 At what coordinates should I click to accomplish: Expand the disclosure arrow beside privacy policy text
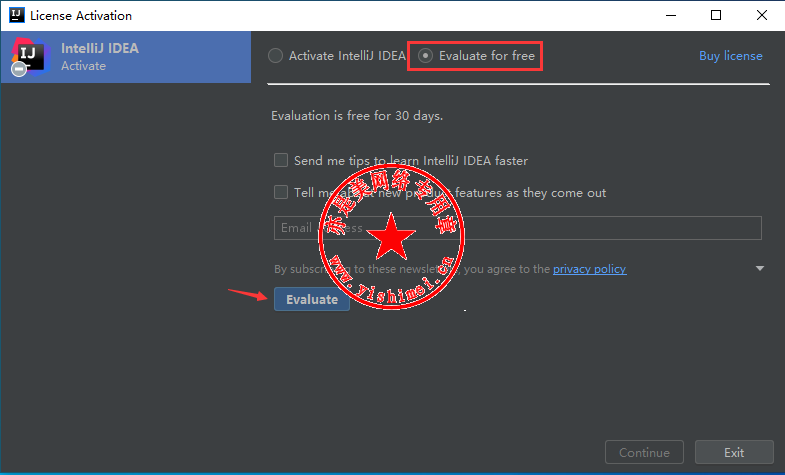pos(759,269)
